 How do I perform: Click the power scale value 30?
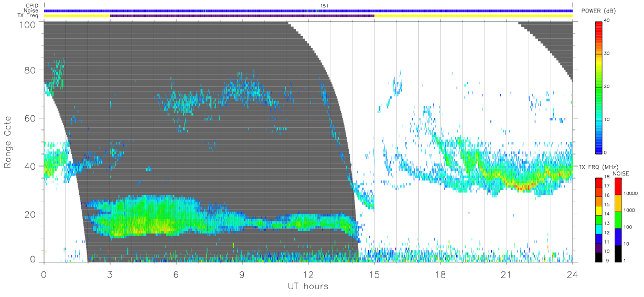607,54
